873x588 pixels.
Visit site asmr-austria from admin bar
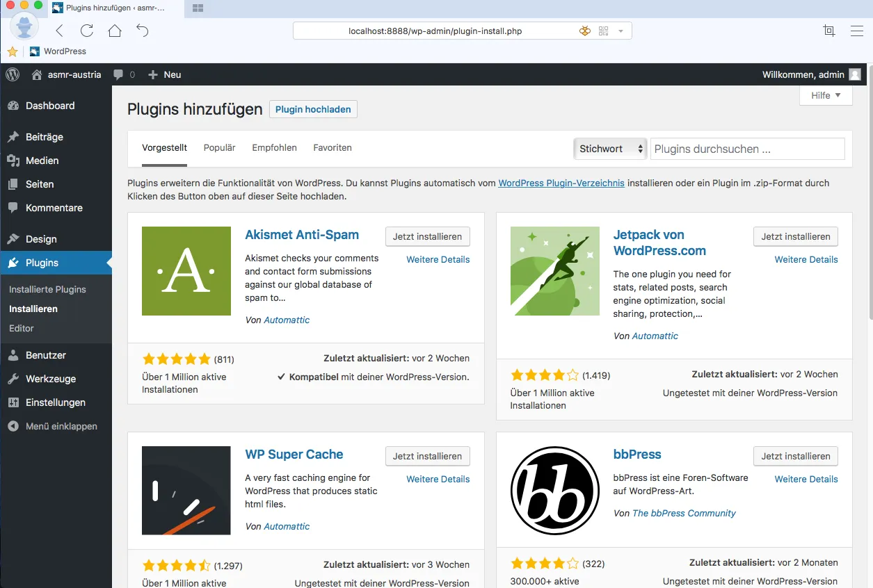coord(67,74)
